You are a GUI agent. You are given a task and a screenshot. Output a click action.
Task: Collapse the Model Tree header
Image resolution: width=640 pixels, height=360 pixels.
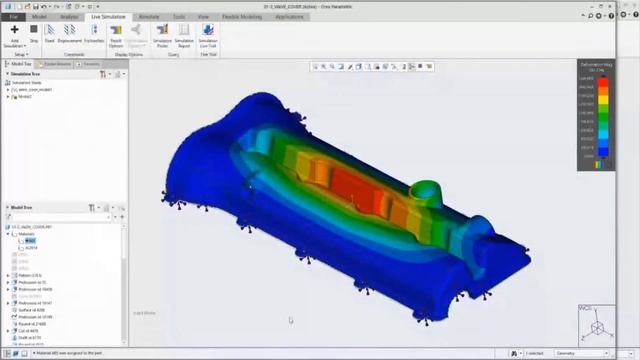(x=7, y=208)
